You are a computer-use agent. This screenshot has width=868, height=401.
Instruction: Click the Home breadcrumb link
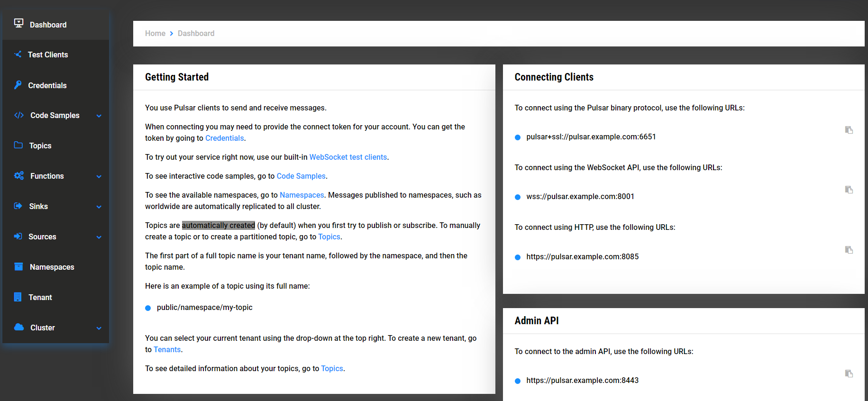coord(155,33)
